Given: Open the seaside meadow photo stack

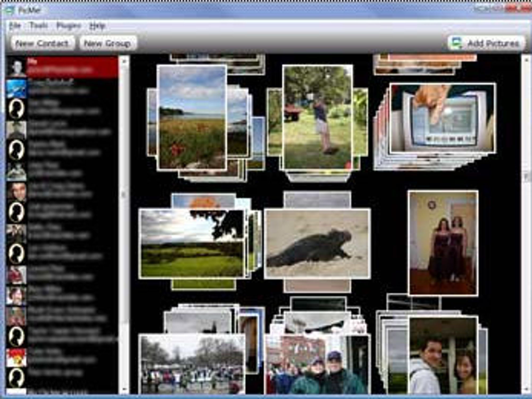Looking at the screenshot, I should point(192,117).
